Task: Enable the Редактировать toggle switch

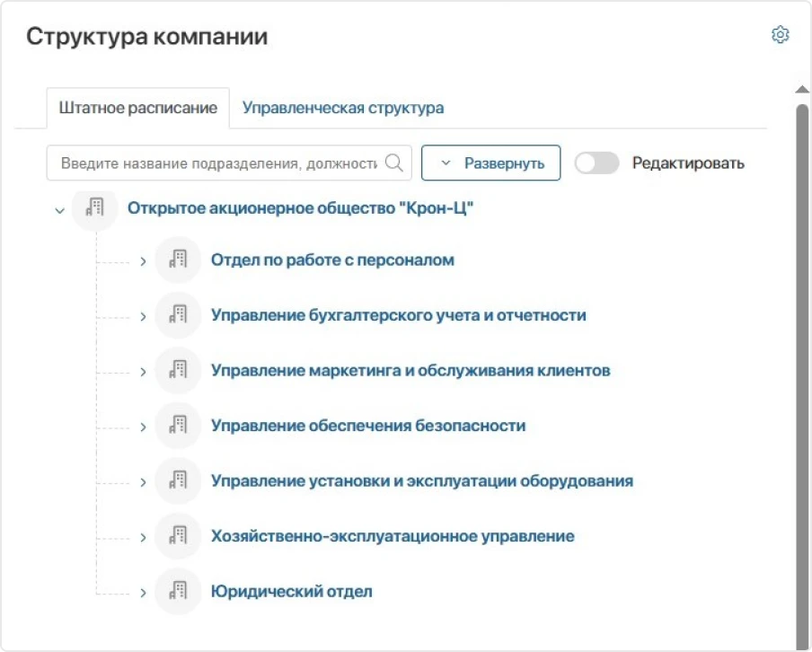Action: [x=596, y=163]
